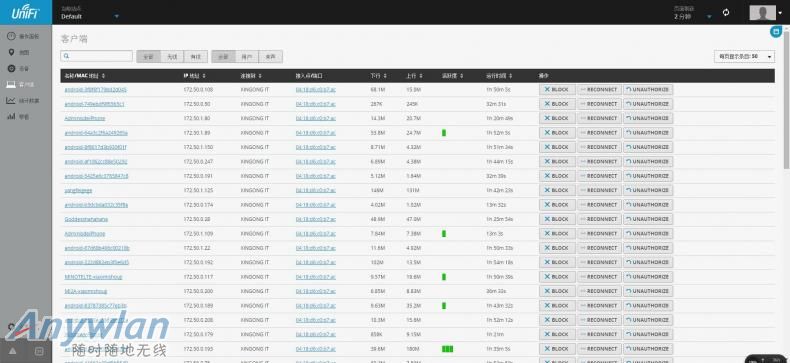Unauthorize the client at 172.50.1.80
Screen dimensions: 790x363
click(x=648, y=118)
